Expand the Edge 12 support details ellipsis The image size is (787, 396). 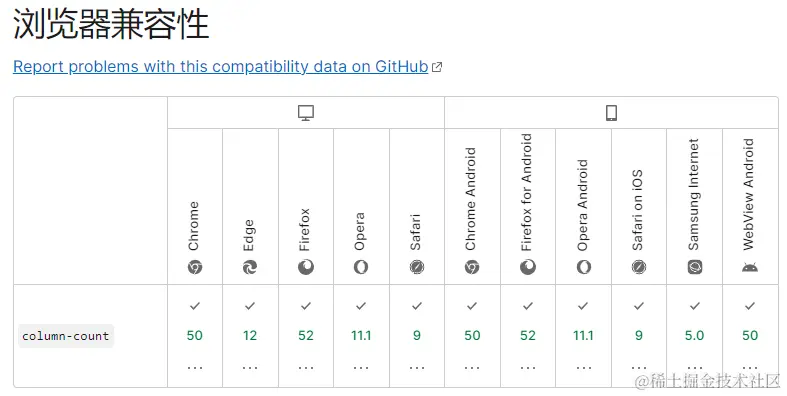click(250, 368)
